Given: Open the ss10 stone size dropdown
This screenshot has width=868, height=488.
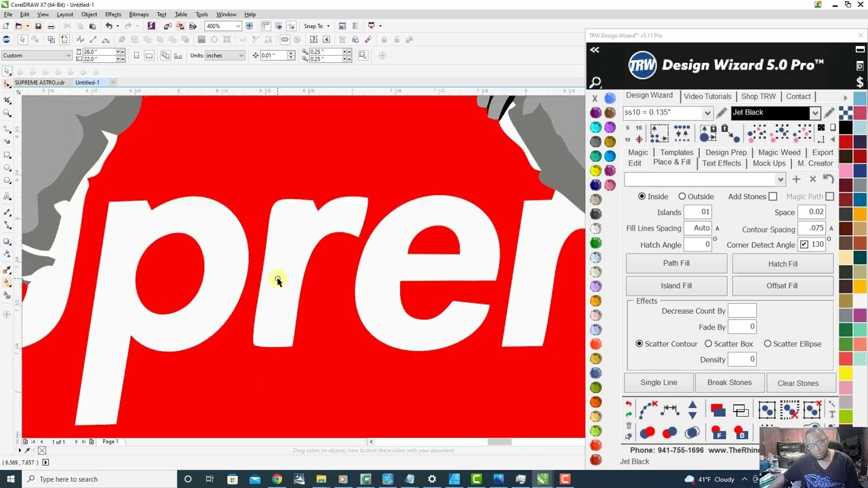Looking at the screenshot, I should click(x=707, y=113).
